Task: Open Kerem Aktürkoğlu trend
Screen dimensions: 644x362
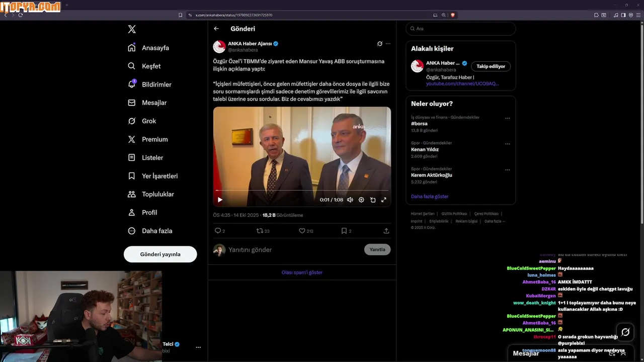Action: [x=432, y=175]
